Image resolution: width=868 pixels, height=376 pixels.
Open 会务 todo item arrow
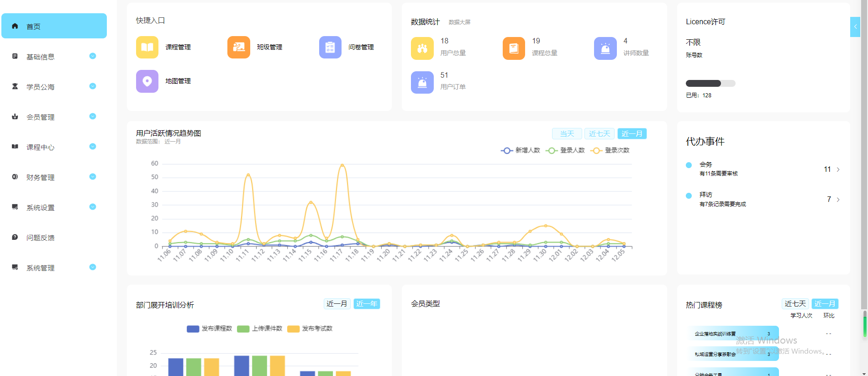click(838, 169)
